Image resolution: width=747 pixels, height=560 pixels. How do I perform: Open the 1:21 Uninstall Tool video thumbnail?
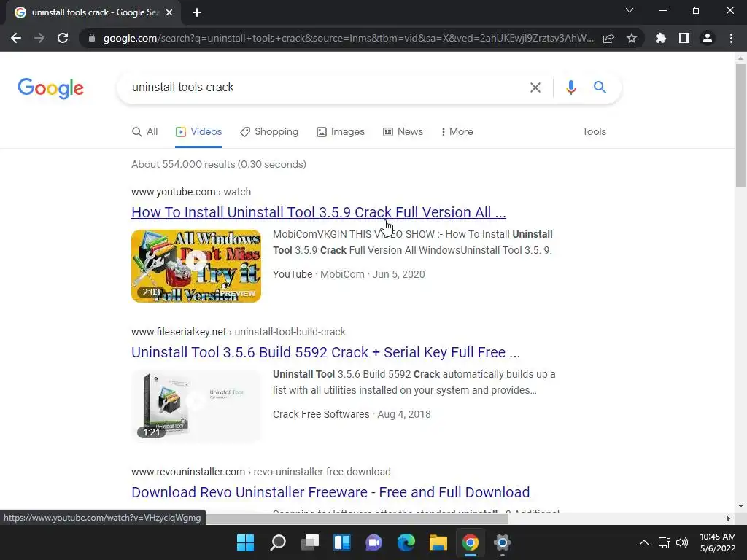click(196, 405)
